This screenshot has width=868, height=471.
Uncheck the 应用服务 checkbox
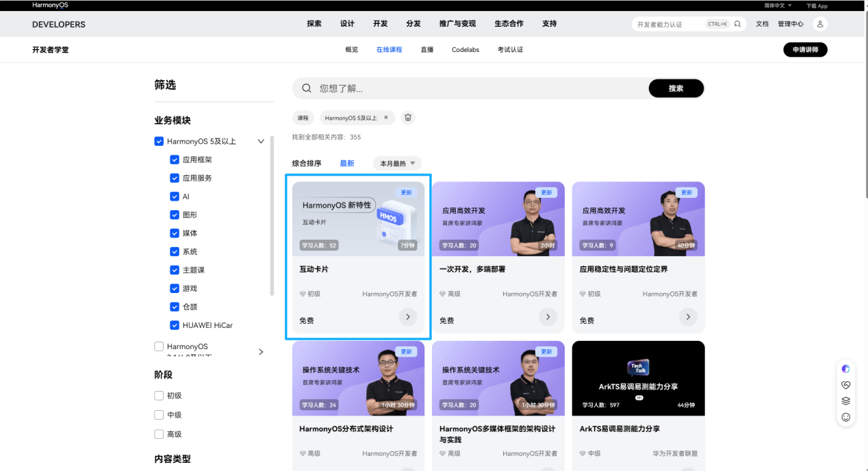point(175,178)
